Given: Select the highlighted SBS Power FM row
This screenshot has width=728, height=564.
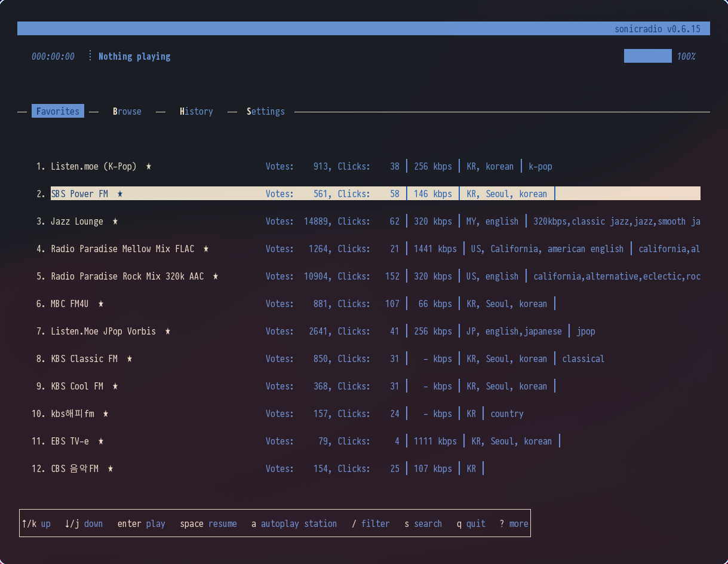Looking at the screenshot, I should (376, 194).
